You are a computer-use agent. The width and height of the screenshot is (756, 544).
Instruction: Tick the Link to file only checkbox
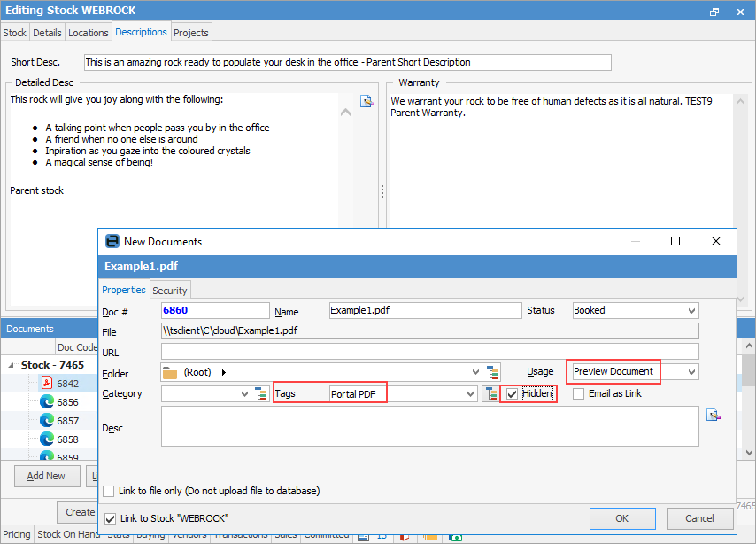coord(109,491)
